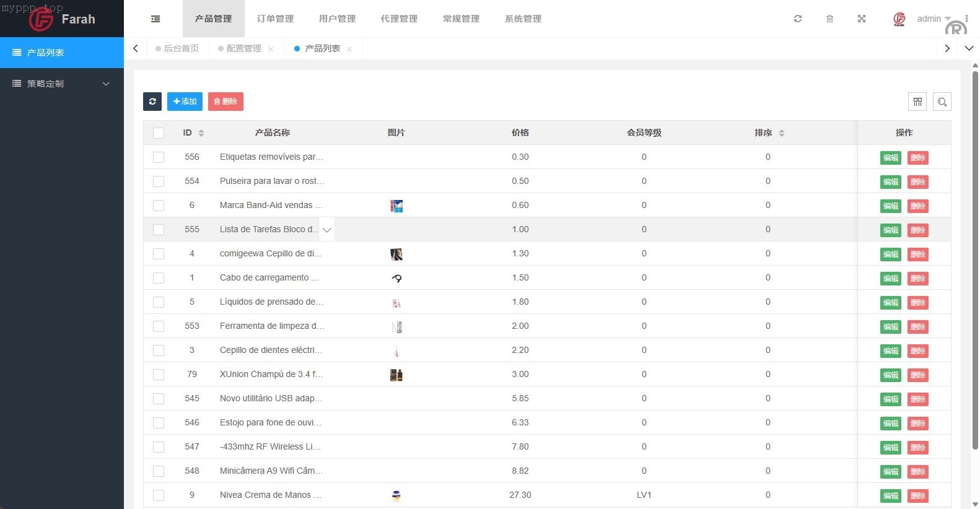
Task: Open the 订单管理 top menu
Action: click(275, 19)
